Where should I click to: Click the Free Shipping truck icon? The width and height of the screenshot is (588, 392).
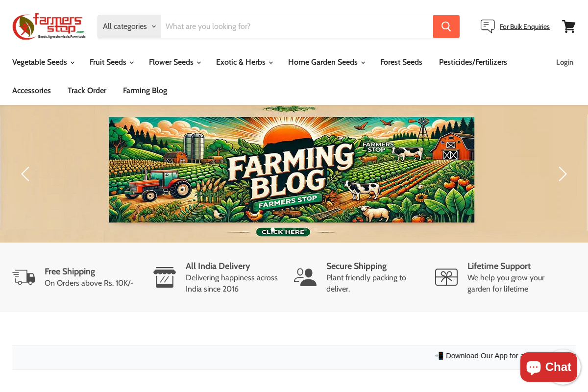[24, 277]
